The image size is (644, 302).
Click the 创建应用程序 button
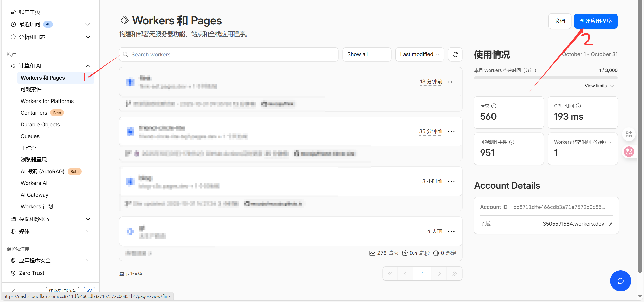tap(595, 21)
